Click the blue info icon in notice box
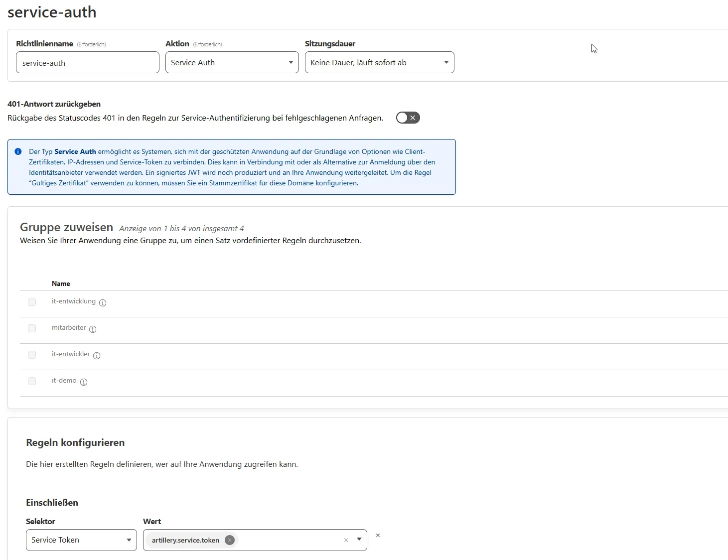The height and width of the screenshot is (560, 728). point(18,151)
